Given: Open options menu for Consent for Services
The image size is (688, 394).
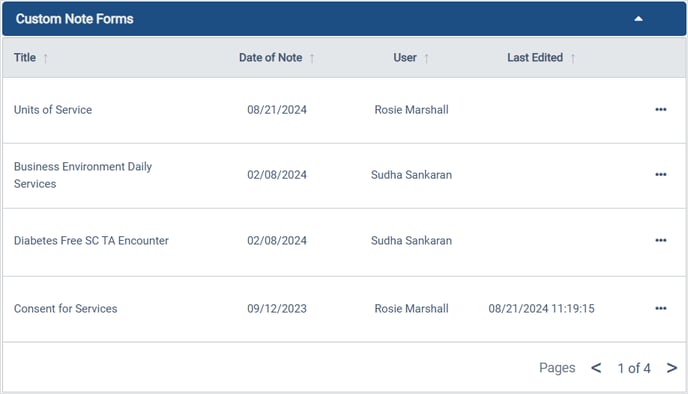Looking at the screenshot, I should click(661, 308).
